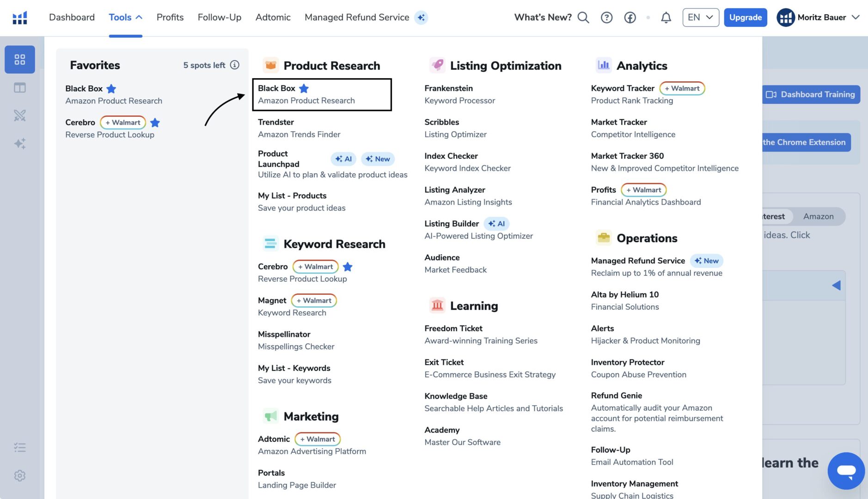Click the Facebook icon in header
The height and width of the screenshot is (499, 868).
[630, 18]
